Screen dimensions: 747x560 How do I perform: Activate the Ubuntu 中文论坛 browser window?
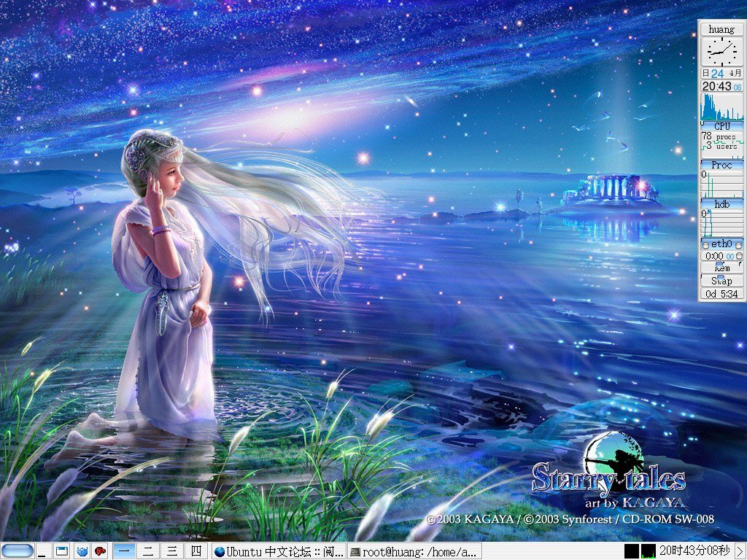tap(279, 551)
